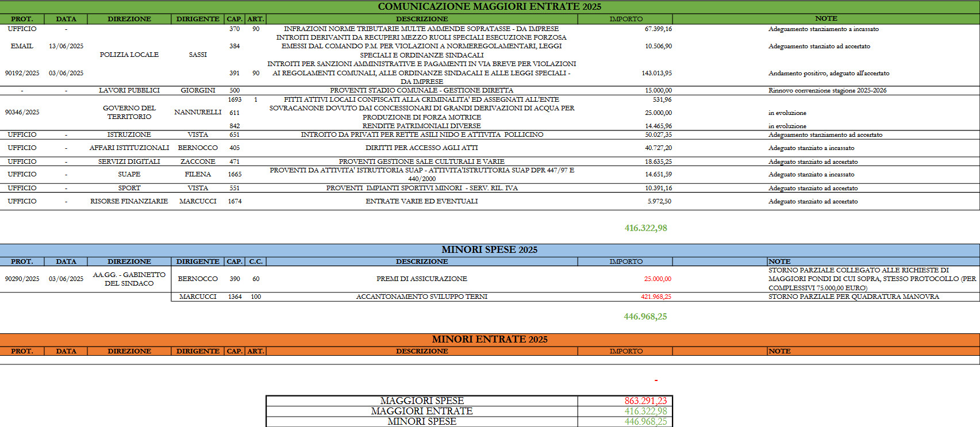Select protocol number 90192/2025
Viewport: 980px width, 427px height.
click(22, 73)
